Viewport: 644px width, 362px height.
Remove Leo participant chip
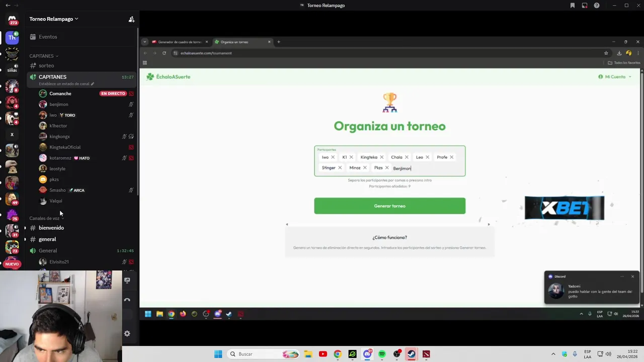[x=427, y=157]
